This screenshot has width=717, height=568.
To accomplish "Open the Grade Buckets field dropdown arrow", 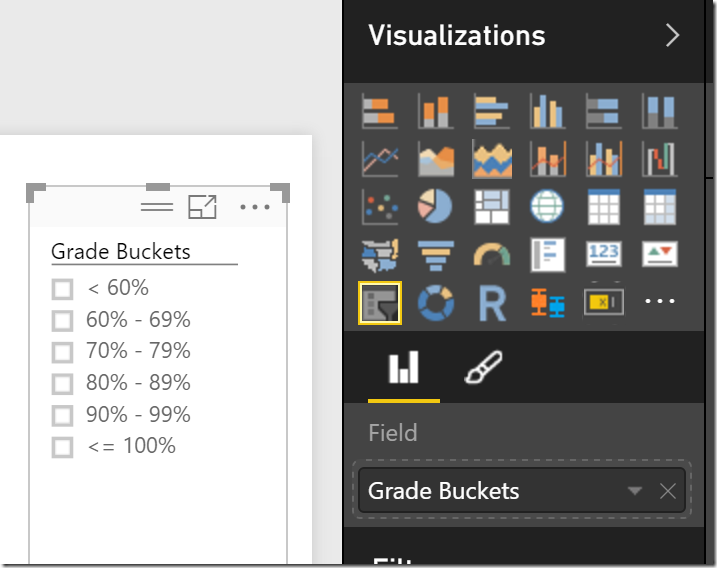I will click(x=634, y=491).
